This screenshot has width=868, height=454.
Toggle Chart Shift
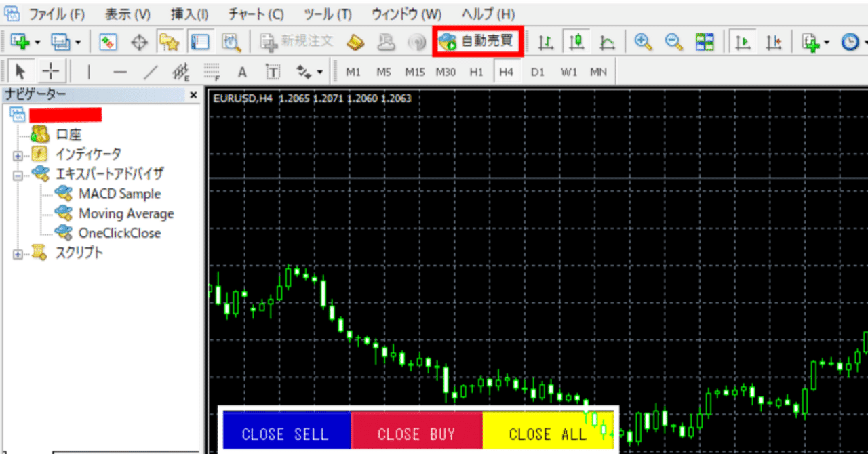[774, 42]
